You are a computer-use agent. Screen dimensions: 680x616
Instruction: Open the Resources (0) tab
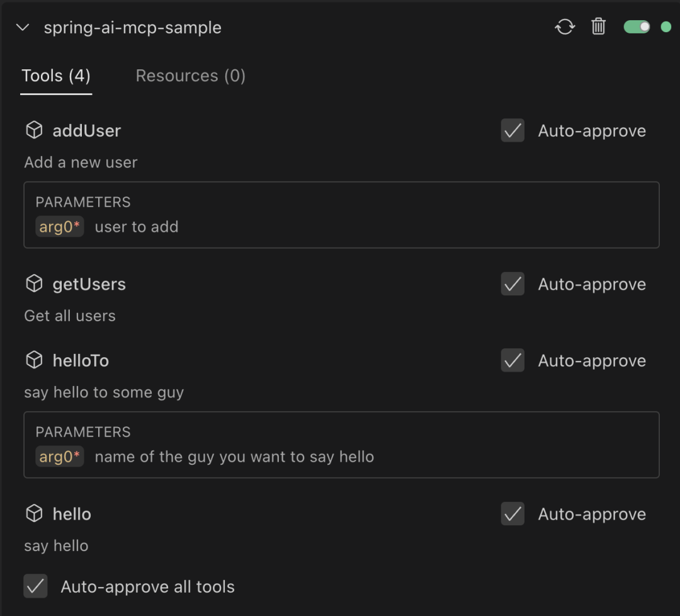(x=190, y=76)
